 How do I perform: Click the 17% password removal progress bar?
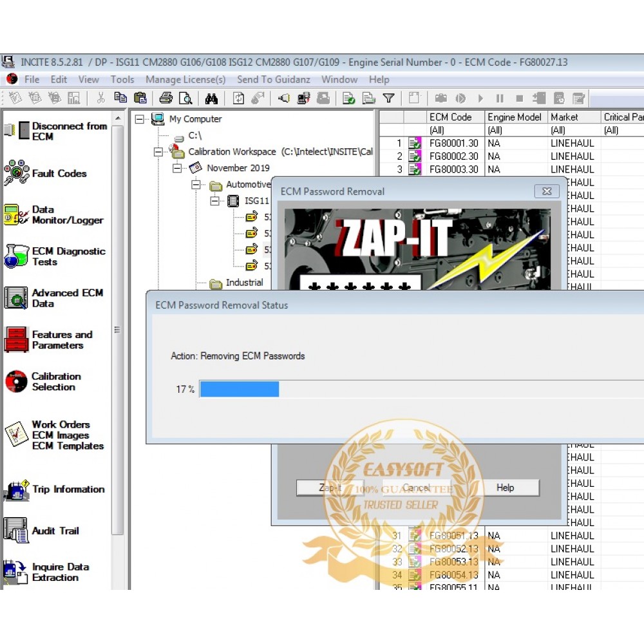(421, 389)
